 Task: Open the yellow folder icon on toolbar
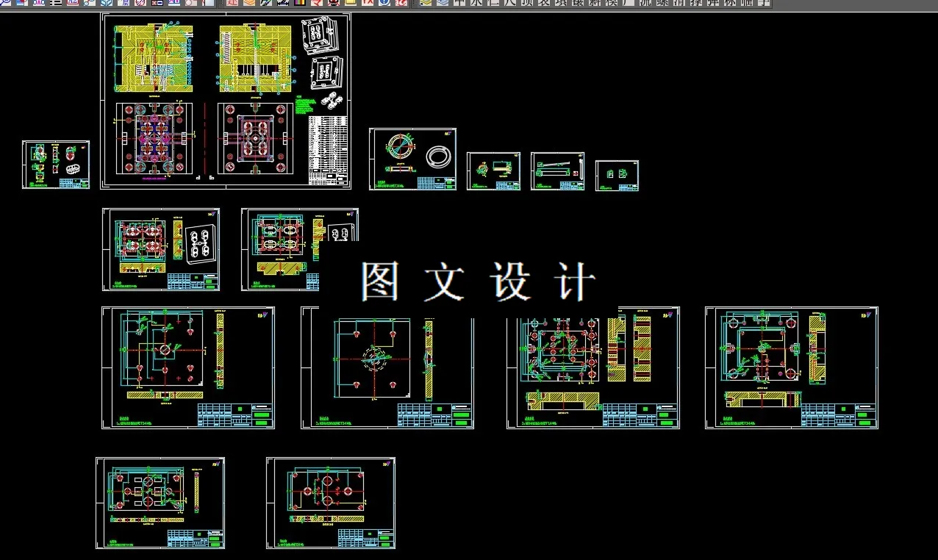pyautogui.click(x=350, y=5)
